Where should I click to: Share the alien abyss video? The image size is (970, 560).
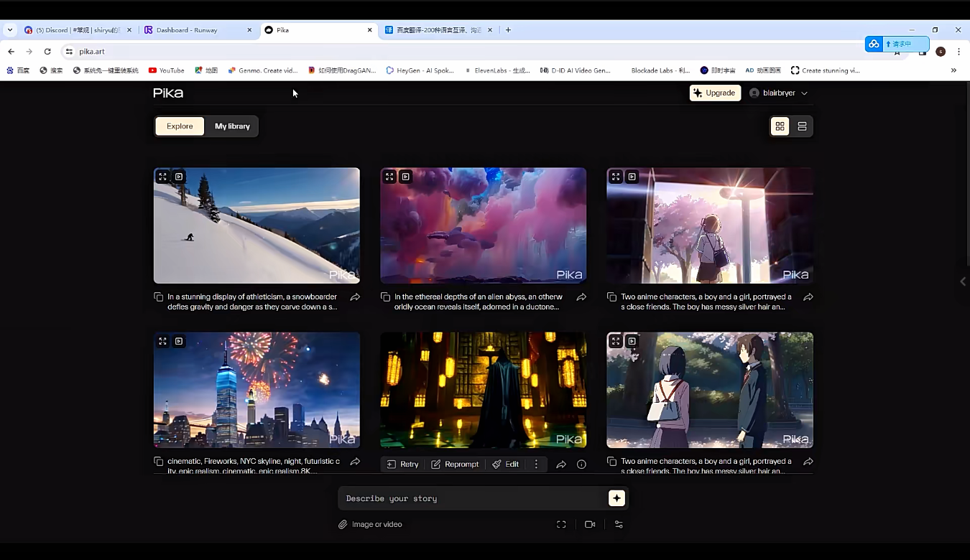581,297
